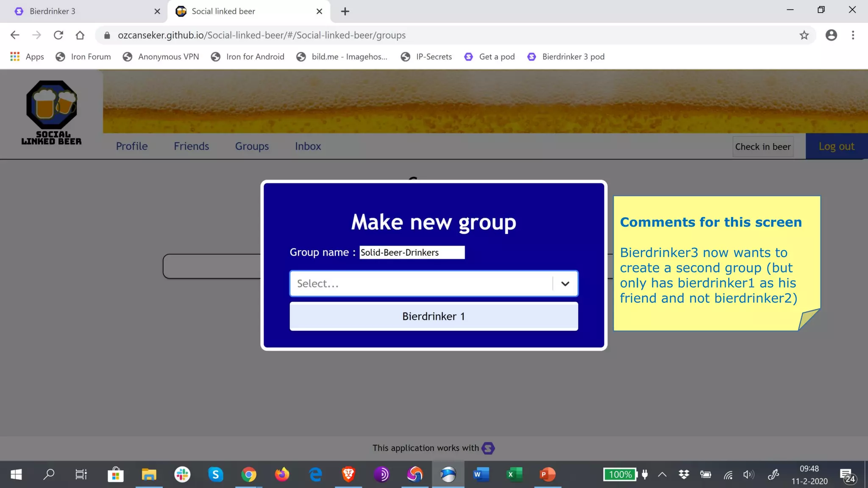868x488 pixels.
Task: Open the notification action center
Action: point(848,475)
